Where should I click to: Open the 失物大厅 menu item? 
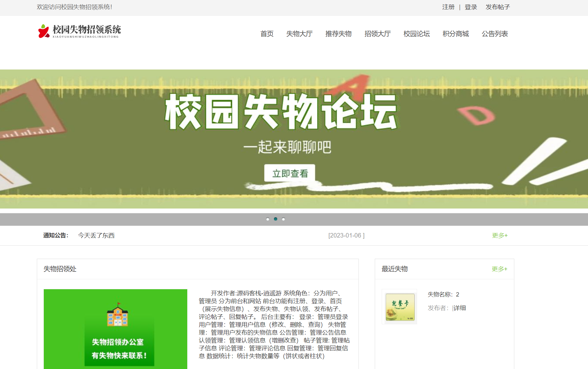click(x=299, y=34)
